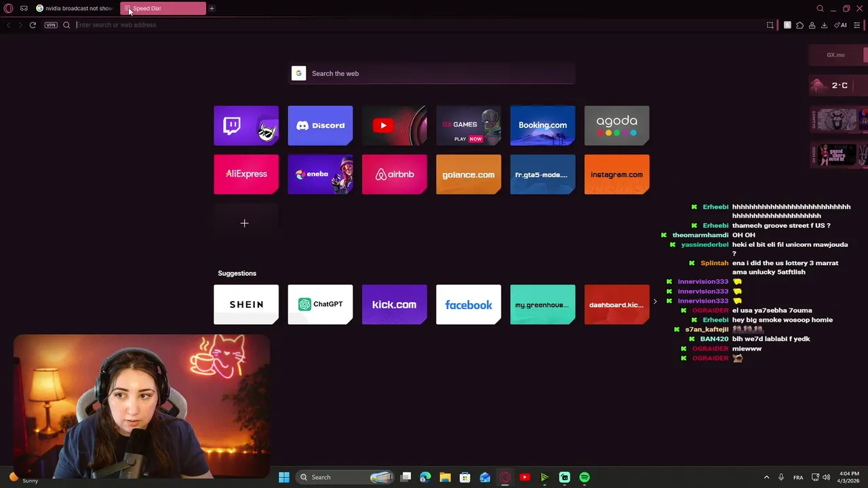The width and height of the screenshot is (868, 488).
Task: Open the Outlook mail taskbar icon
Action: 485,477
